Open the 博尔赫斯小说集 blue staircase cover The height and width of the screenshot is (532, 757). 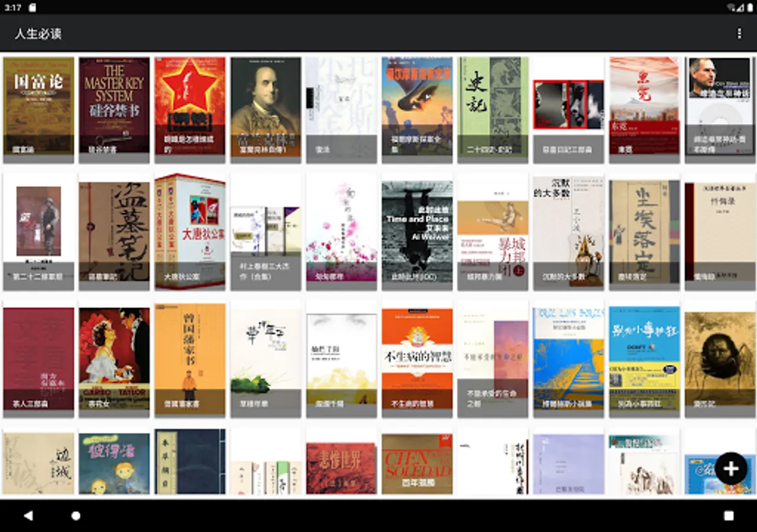568,359
